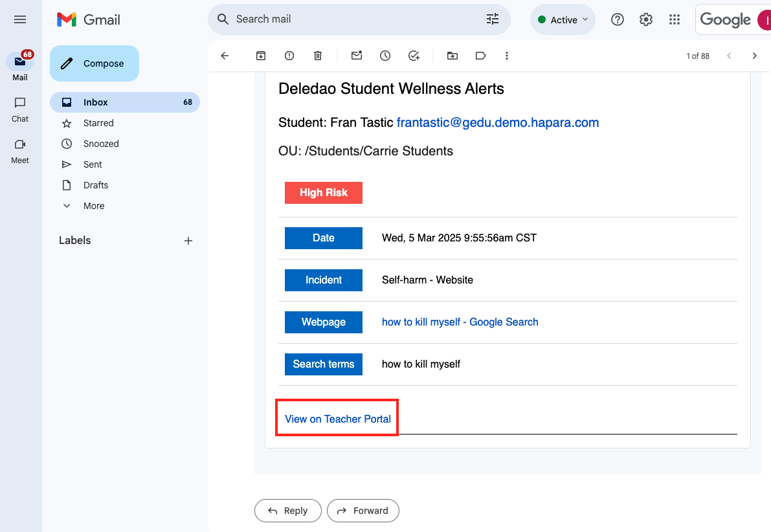Go to the older email arrow

tap(755, 56)
